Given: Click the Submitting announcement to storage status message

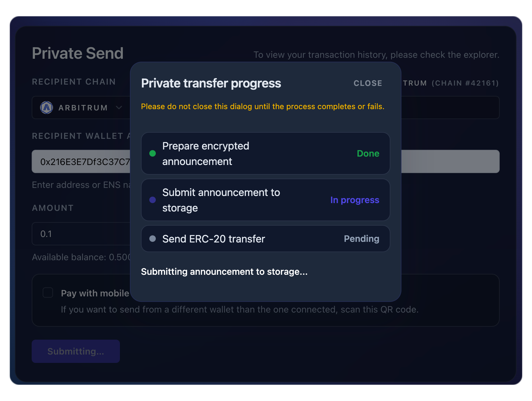Looking at the screenshot, I should [224, 272].
